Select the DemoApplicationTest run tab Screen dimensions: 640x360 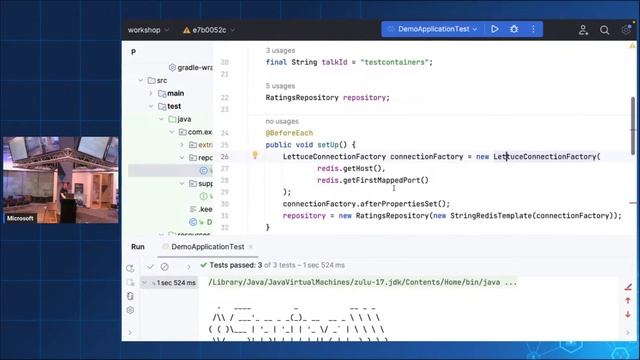208,247
